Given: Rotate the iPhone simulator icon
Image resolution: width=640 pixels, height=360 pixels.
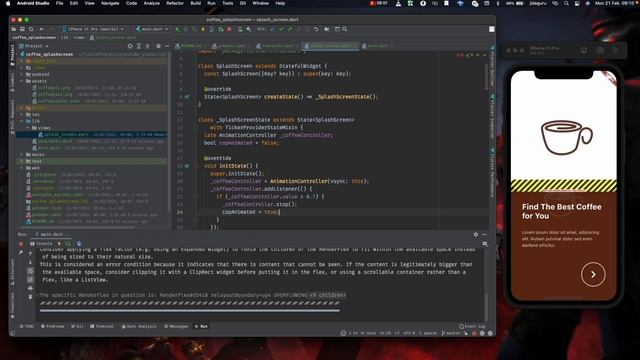Looking at the screenshot, I should (x=616, y=50).
